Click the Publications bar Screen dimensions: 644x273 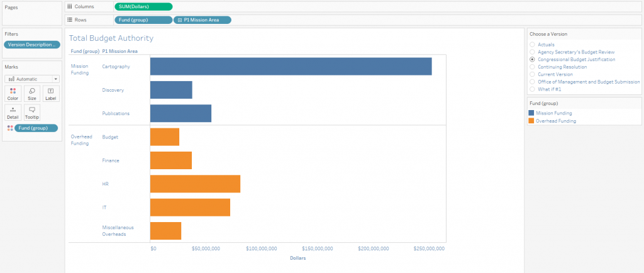point(180,113)
